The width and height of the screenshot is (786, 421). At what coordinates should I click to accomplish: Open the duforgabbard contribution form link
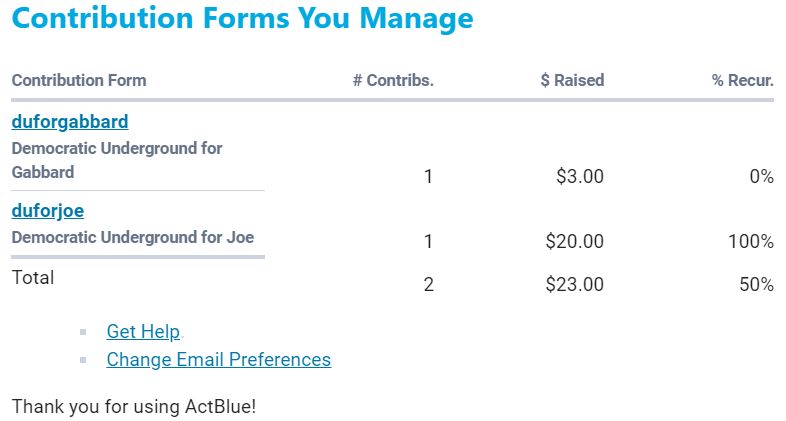70,122
